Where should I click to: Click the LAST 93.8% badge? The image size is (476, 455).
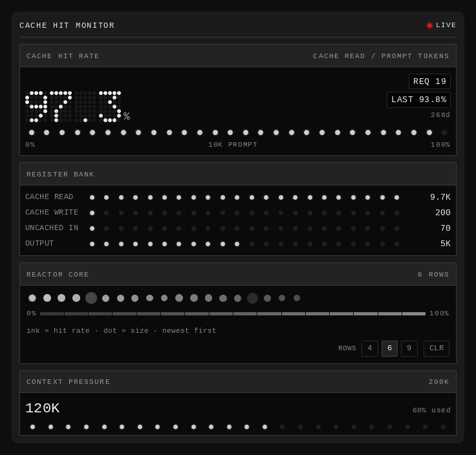[418, 100]
